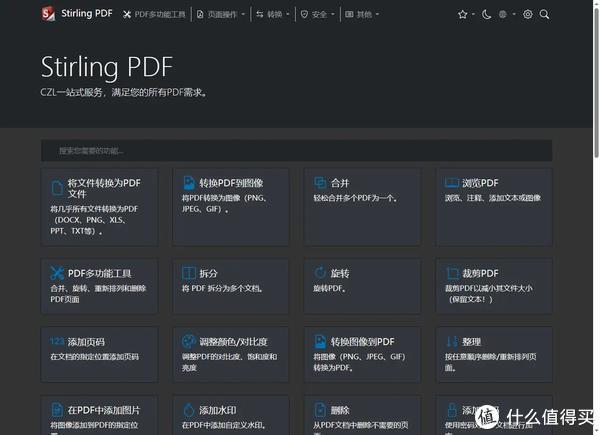Open the 旋转 tool title
This screenshot has width=600, height=435.
(340, 273)
